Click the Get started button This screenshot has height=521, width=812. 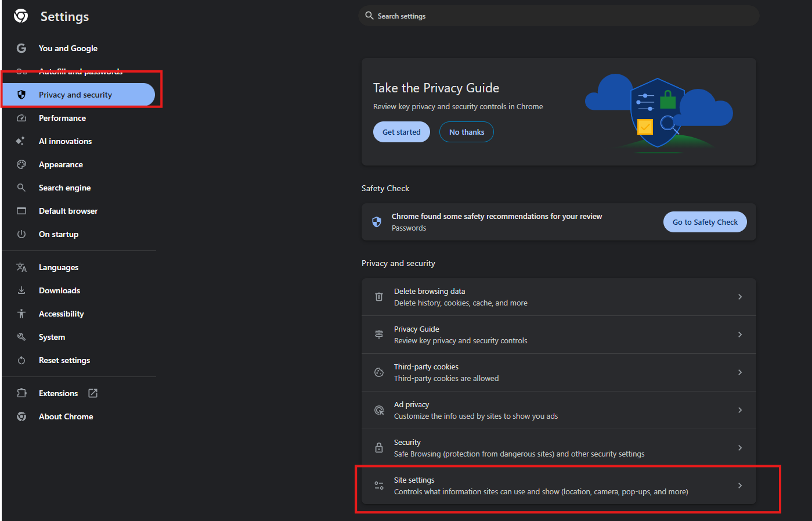point(402,132)
